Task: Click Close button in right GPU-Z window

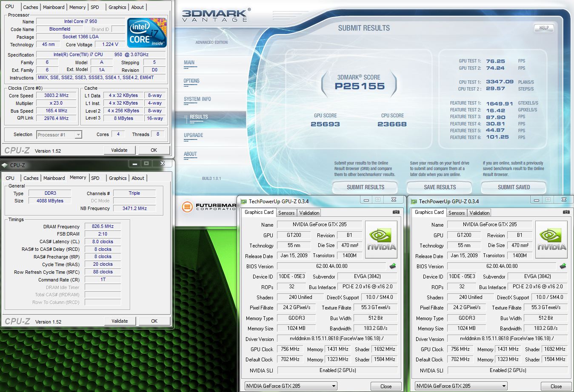Action: (x=556, y=386)
